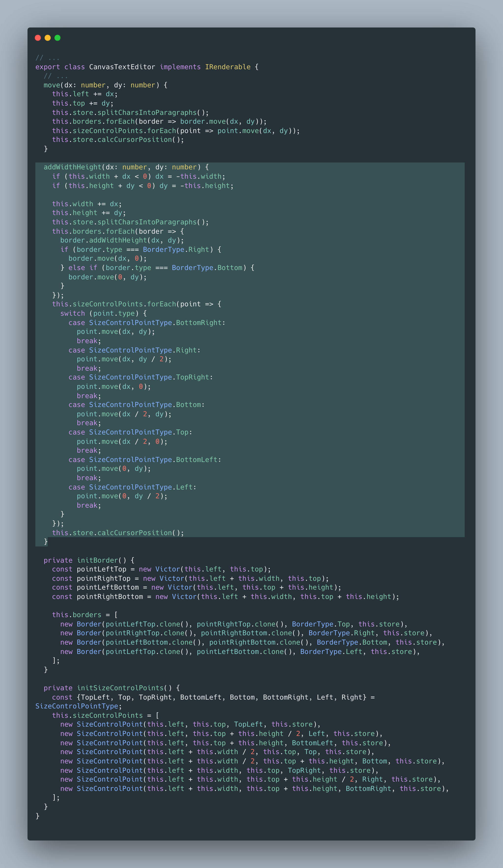503x868 pixels.
Task: Click the green maximize window dot
Action: (x=57, y=38)
